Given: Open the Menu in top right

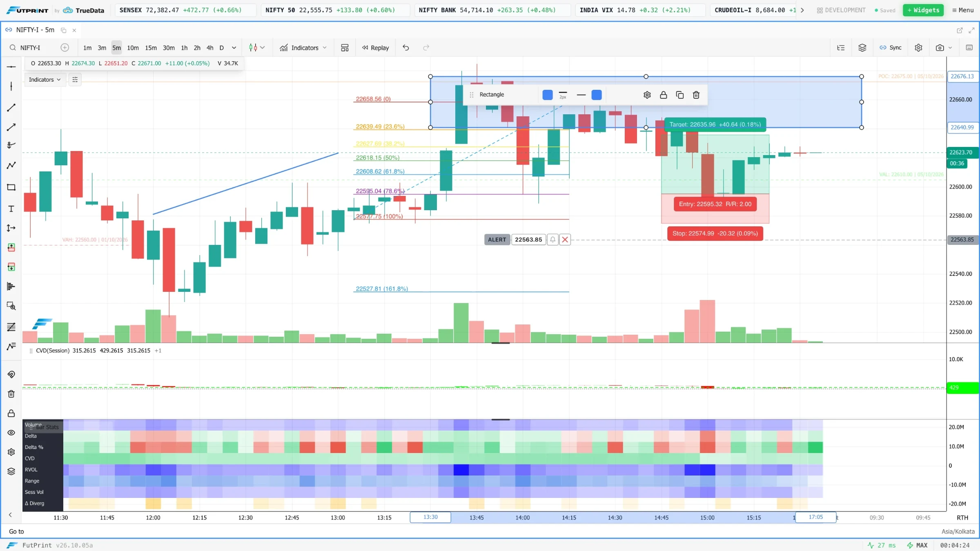Looking at the screenshot, I should [963, 10].
